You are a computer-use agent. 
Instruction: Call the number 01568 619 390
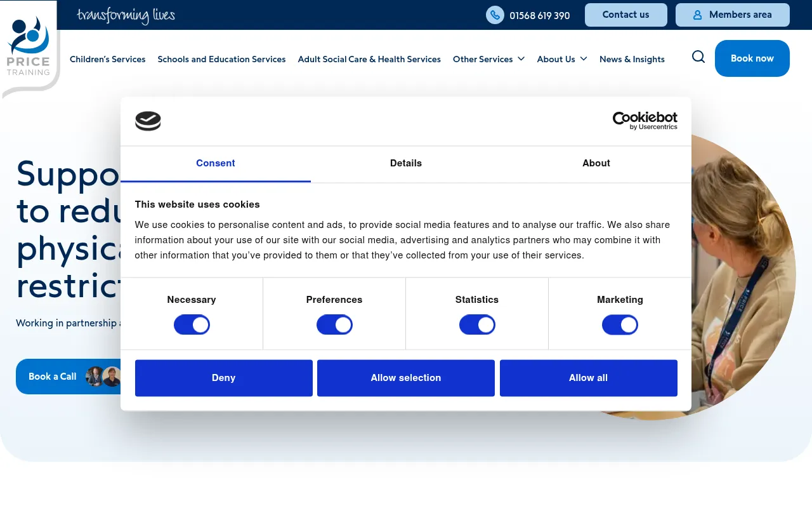(x=540, y=15)
